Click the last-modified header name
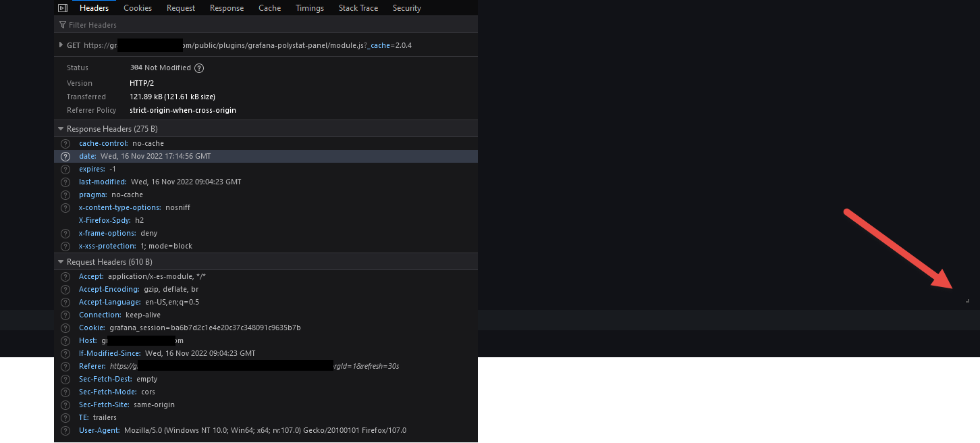The image size is (980, 443). pyautogui.click(x=102, y=182)
